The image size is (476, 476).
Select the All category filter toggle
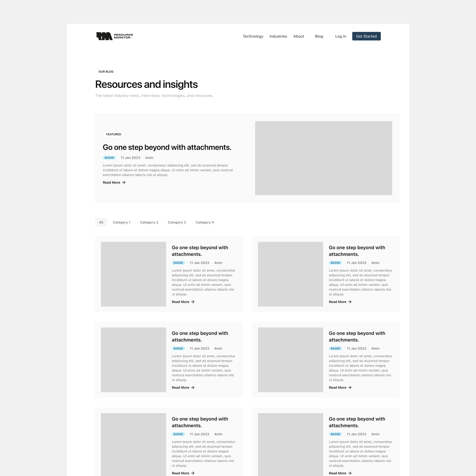pos(101,222)
